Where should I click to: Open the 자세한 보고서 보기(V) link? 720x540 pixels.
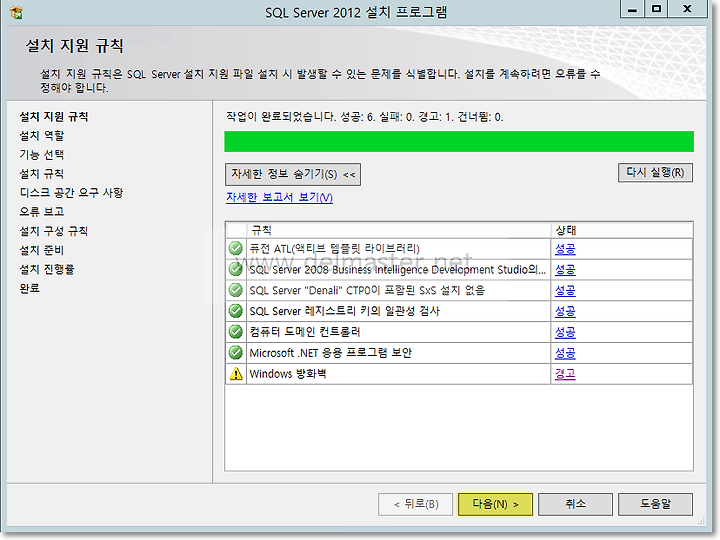(279, 197)
